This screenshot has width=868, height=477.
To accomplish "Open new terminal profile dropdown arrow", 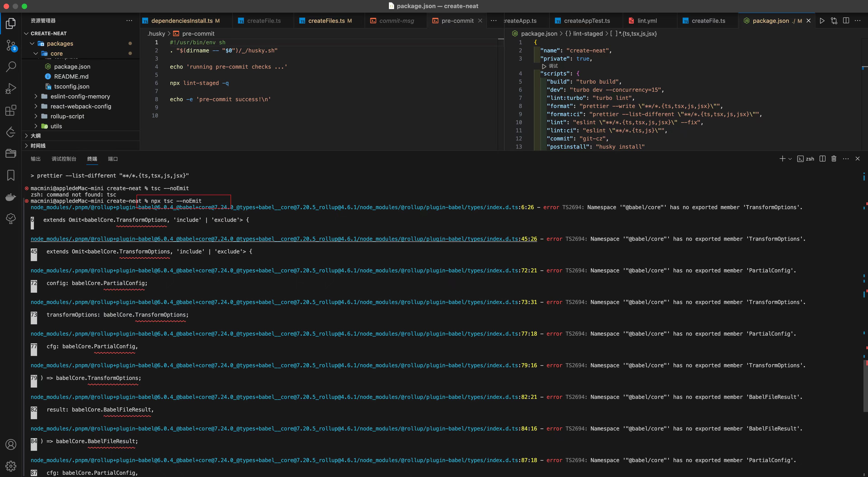I will [790, 159].
